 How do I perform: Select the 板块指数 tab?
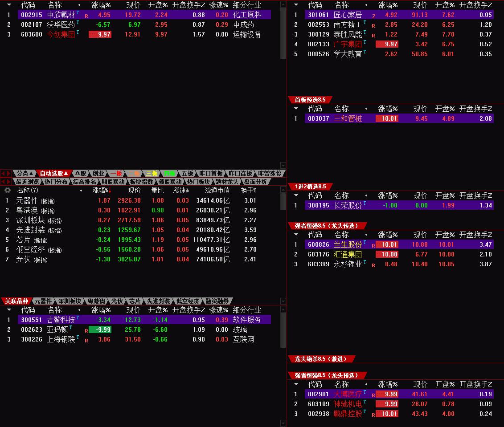141,182
